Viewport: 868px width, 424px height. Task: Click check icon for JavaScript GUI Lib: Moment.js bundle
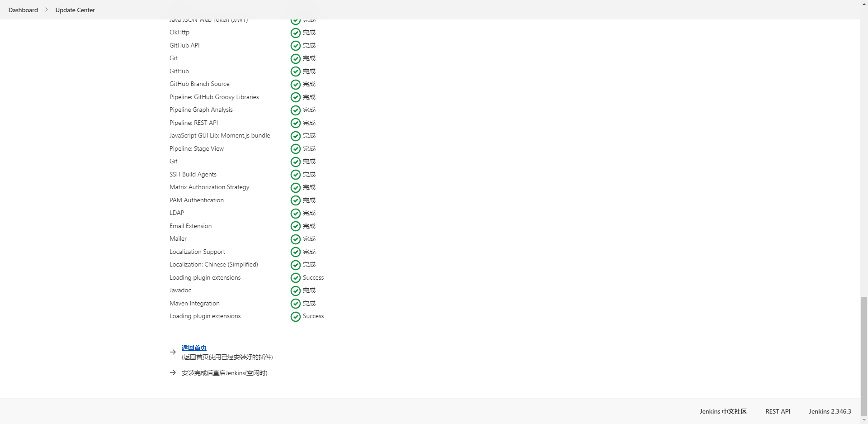296,136
